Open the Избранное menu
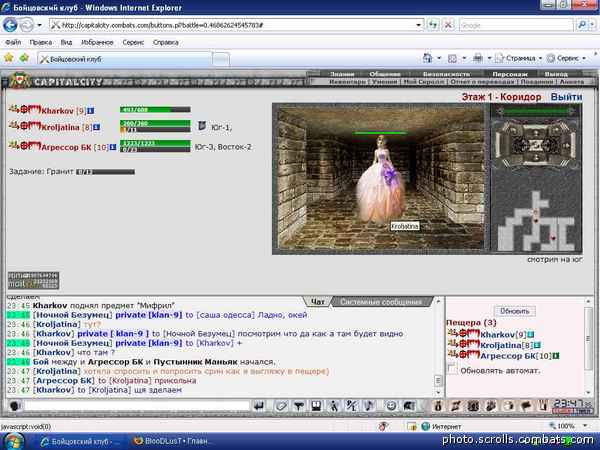The height and width of the screenshot is (450, 600). coord(97,42)
